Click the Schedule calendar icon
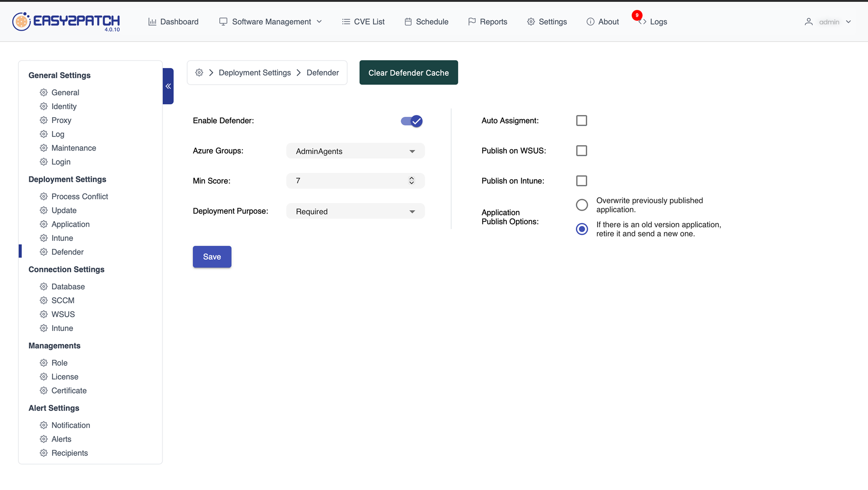Screen dimensions: 868x490 [408, 22]
